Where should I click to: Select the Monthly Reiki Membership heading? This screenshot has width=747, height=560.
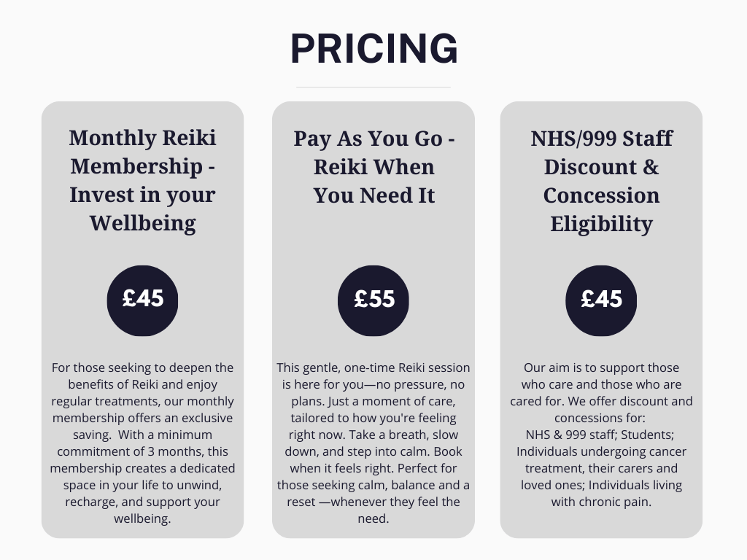click(142, 180)
